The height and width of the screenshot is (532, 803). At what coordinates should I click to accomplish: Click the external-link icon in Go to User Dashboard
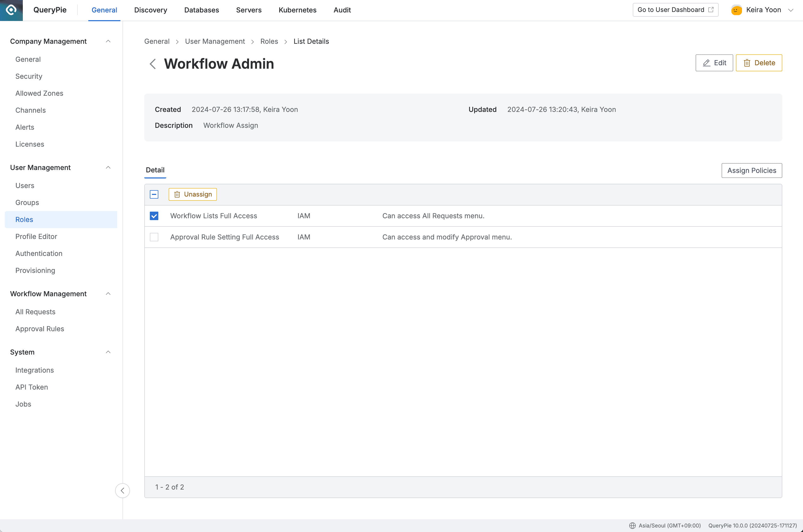[x=711, y=10]
